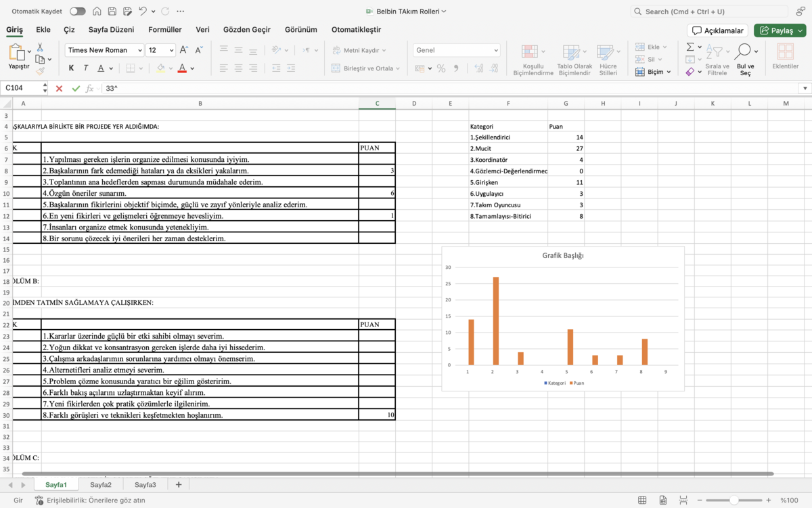Click the Sum (Sigma) icon
Viewport: 812px width, 508px height.
[x=690, y=47]
